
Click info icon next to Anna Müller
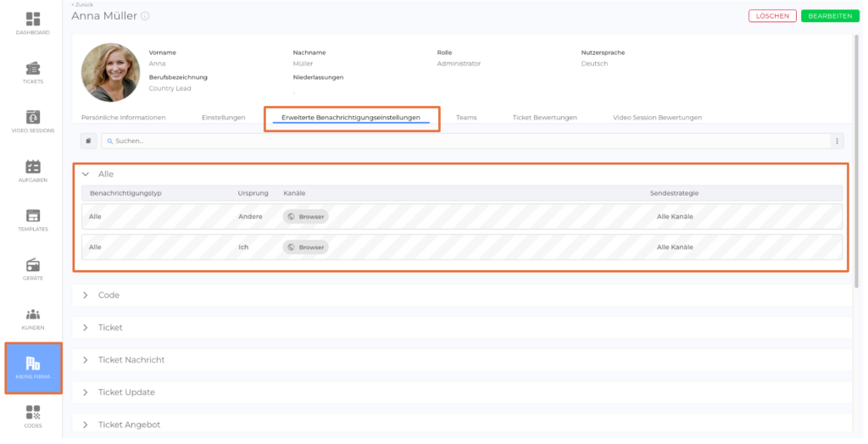click(145, 16)
